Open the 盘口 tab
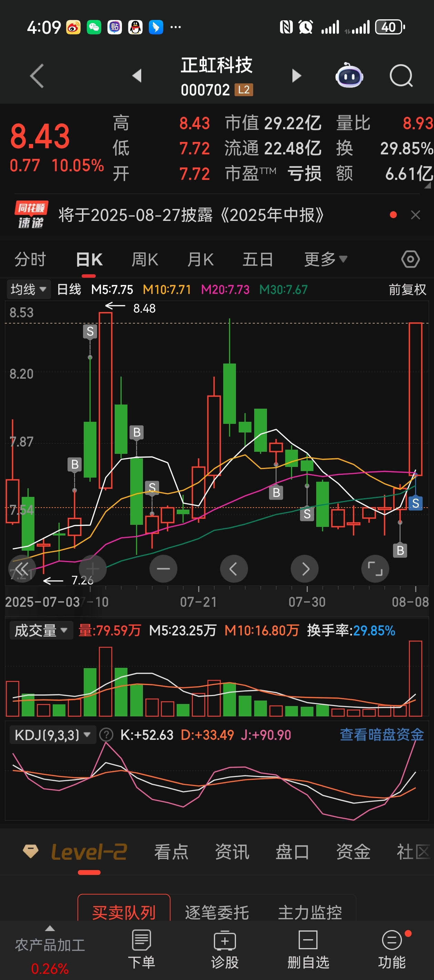Viewport: 434px width, 980px height. pyautogui.click(x=292, y=851)
